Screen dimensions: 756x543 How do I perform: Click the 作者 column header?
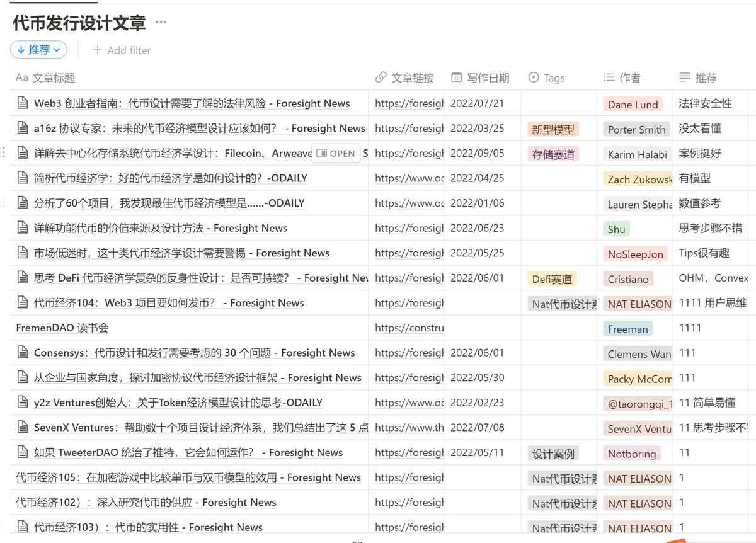click(x=622, y=78)
